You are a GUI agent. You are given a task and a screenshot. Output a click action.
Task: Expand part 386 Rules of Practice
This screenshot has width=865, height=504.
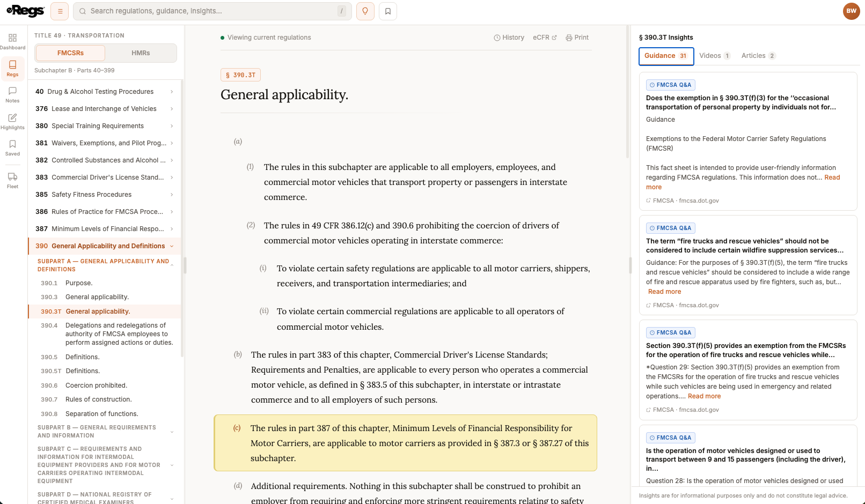[105, 212]
